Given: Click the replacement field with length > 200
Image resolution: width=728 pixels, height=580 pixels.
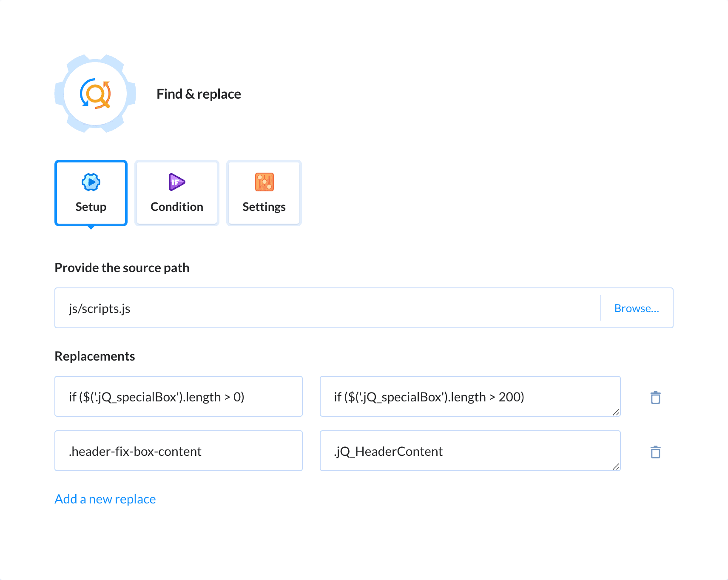Looking at the screenshot, I should [470, 396].
